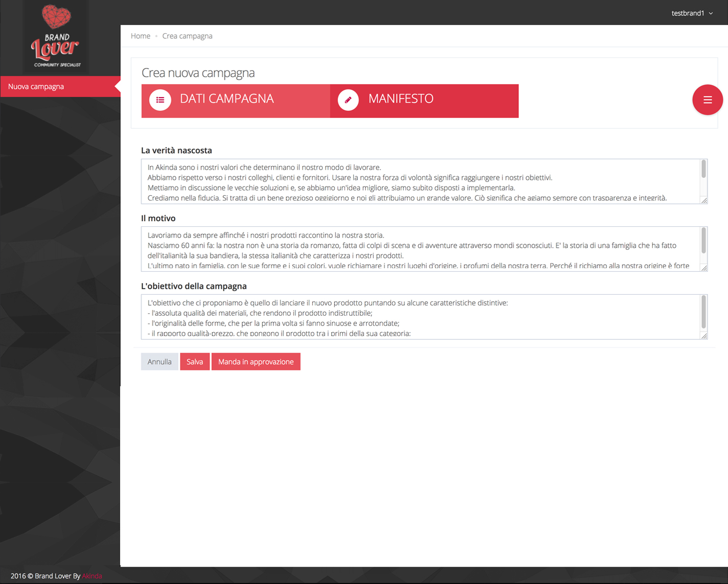Click resize handle of La verità nascosta textarea
Viewport: 728px width, 584px height.
704,200
